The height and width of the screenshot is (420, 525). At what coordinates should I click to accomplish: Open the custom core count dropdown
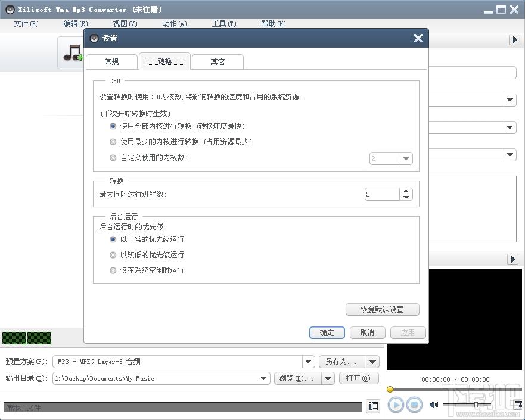pyautogui.click(x=406, y=158)
